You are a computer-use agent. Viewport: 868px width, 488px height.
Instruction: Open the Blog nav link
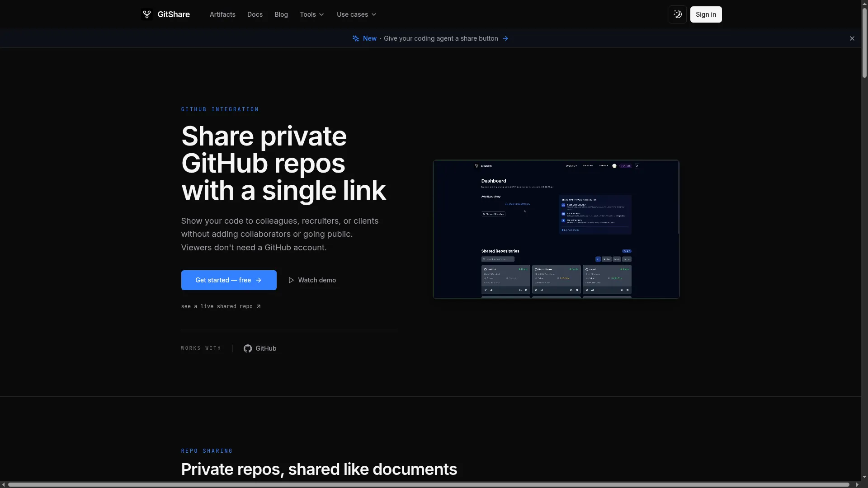(x=281, y=14)
